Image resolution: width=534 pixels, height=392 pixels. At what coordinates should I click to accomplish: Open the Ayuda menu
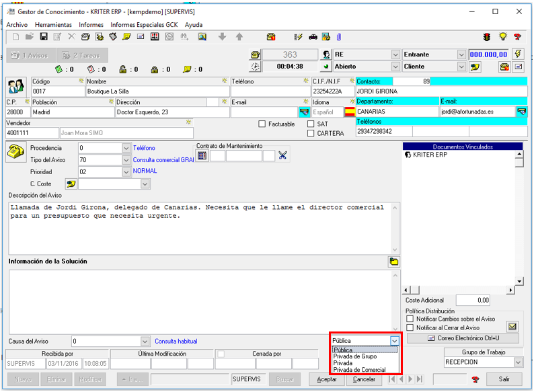(194, 24)
